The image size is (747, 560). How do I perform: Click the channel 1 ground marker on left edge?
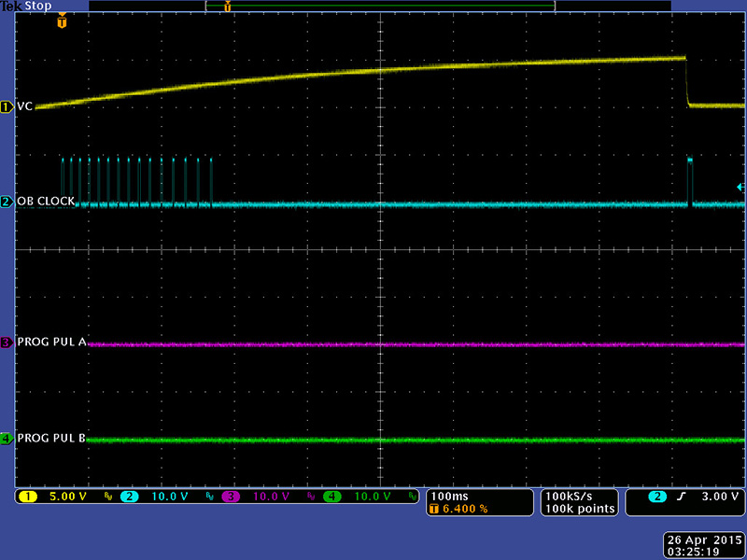[x=7, y=106]
